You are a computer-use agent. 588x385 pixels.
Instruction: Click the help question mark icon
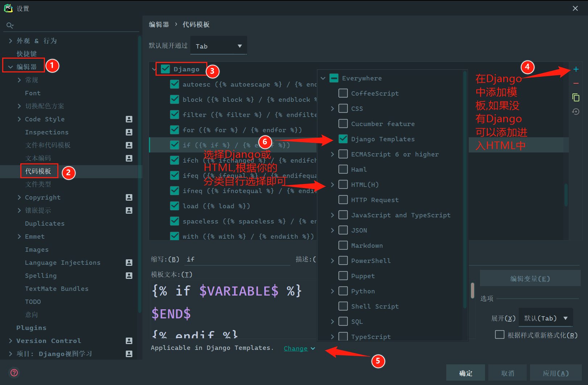coord(14,373)
